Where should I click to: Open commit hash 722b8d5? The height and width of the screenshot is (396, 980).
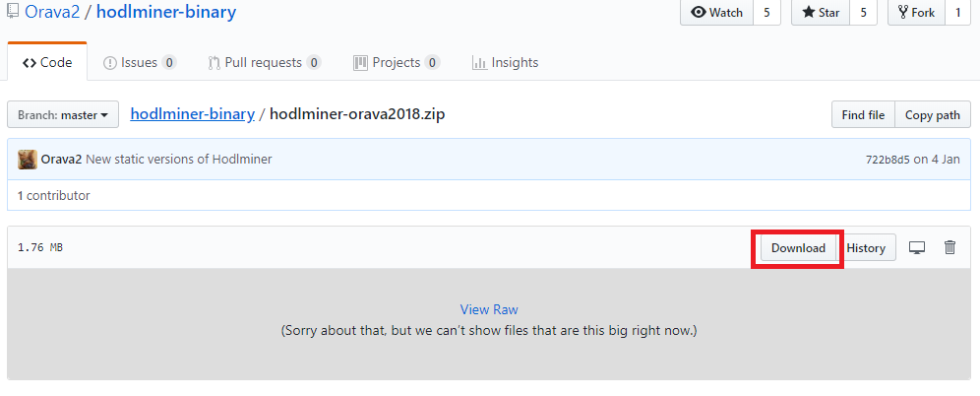pos(888,160)
